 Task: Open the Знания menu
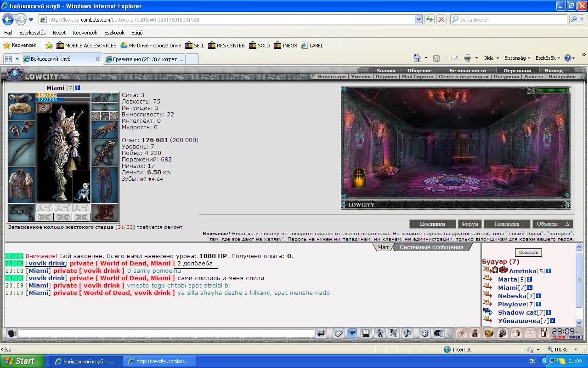tap(386, 70)
